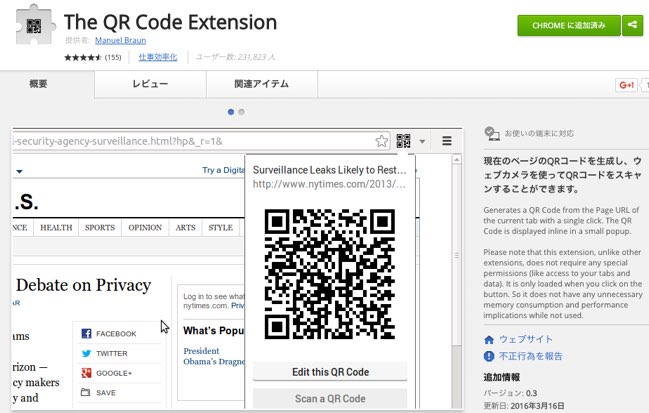This screenshot has width=649, height=413.
Task: Click Scan a QR Code button
Action: click(x=330, y=399)
